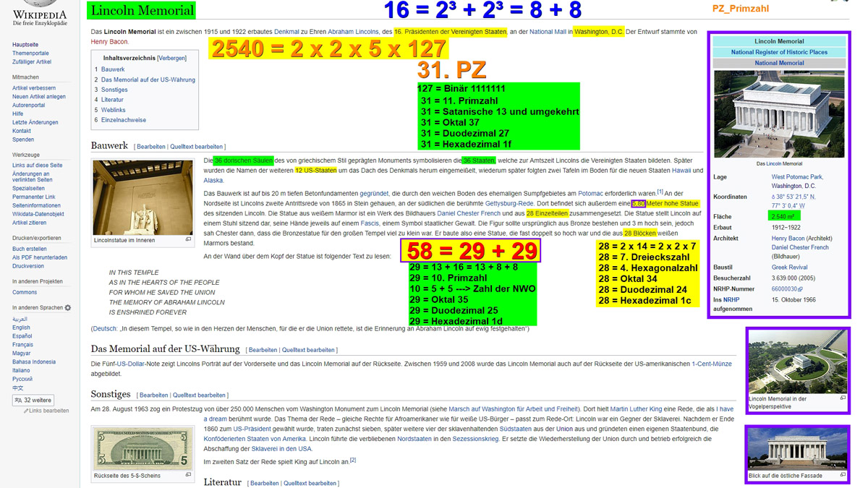Enlarge the Rückseite des 5-$-Scheins image icon
The width and height of the screenshot is (868, 488).
pyautogui.click(x=188, y=475)
